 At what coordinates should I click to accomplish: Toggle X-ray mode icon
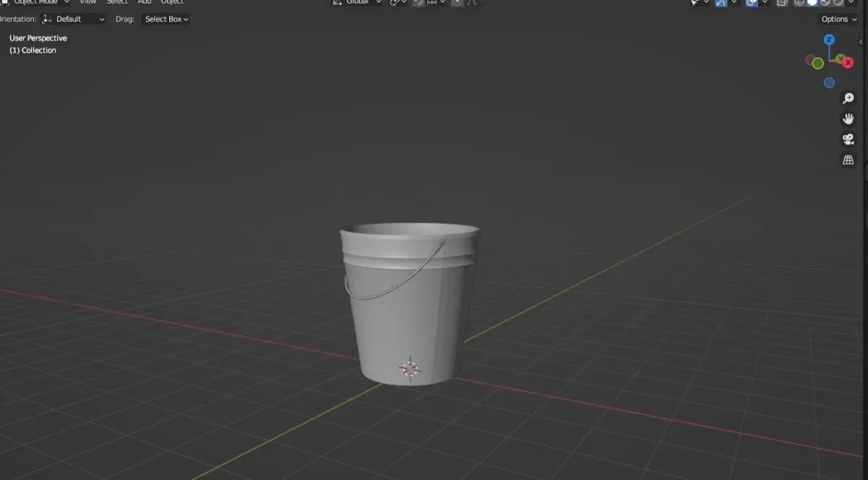point(782,2)
